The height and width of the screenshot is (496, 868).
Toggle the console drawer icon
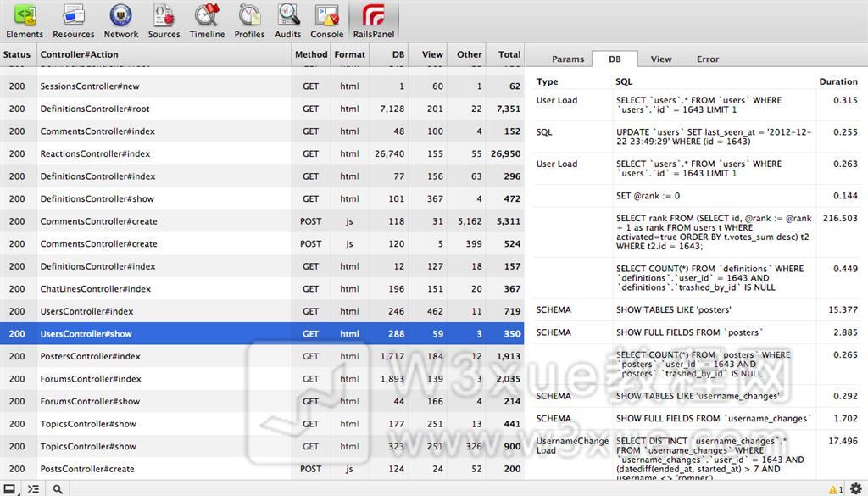click(x=33, y=489)
